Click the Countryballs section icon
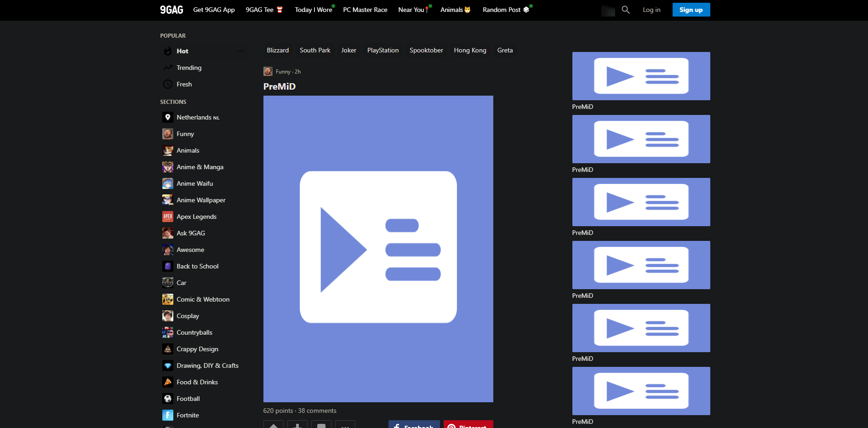Image resolution: width=868 pixels, height=428 pixels. 168,332
